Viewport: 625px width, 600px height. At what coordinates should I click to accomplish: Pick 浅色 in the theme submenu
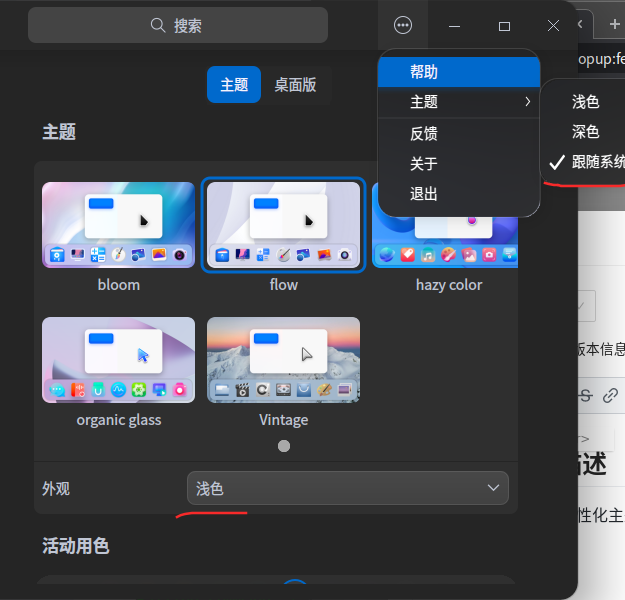coord(586,102)
